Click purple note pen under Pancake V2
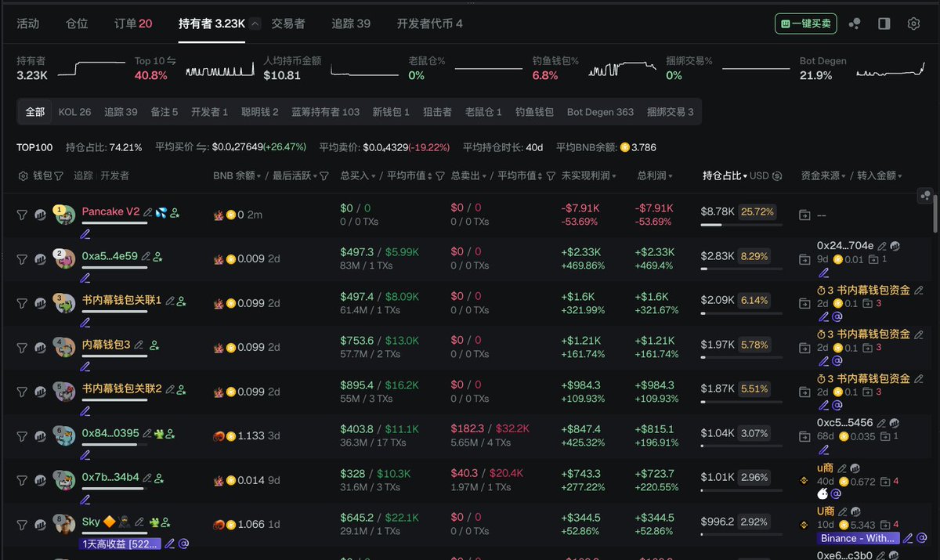Screen dimensions: 940x560 click(85, 233)
